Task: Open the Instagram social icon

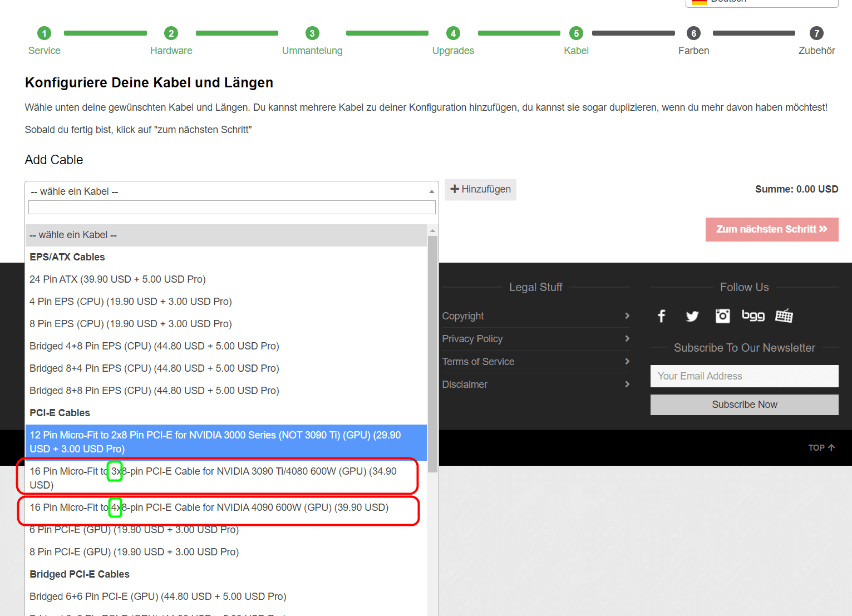Action: (x=722, y=316)
